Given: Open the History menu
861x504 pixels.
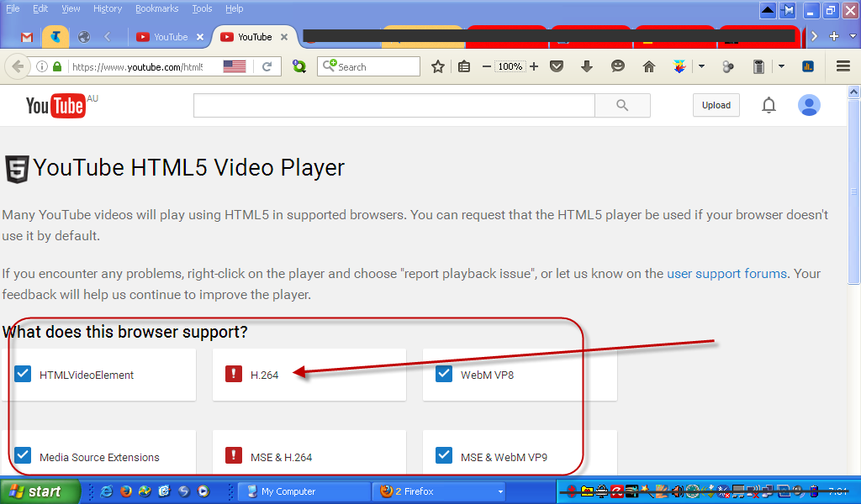Looking at the screenshot, I should point(108,8).
